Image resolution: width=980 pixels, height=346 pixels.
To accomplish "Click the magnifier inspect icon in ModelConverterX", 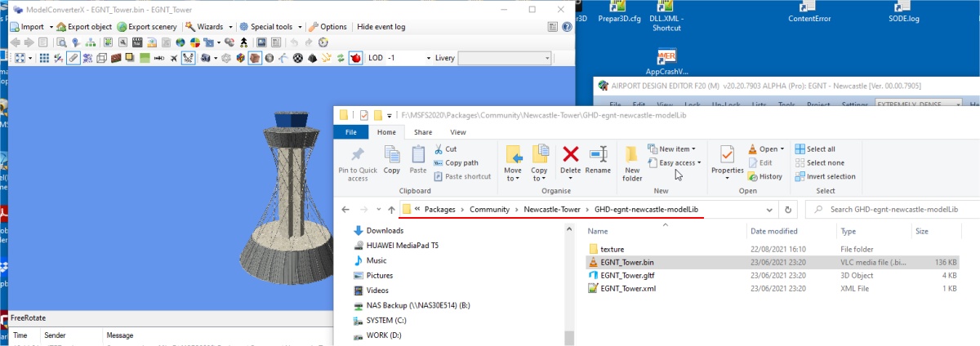I will (x=61, y=42).
